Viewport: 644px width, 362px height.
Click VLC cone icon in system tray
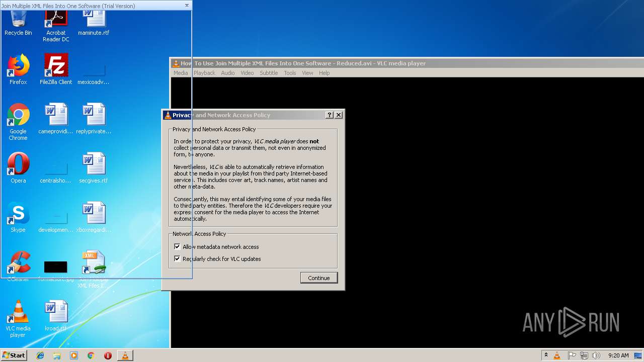click(x=557, y=355)
